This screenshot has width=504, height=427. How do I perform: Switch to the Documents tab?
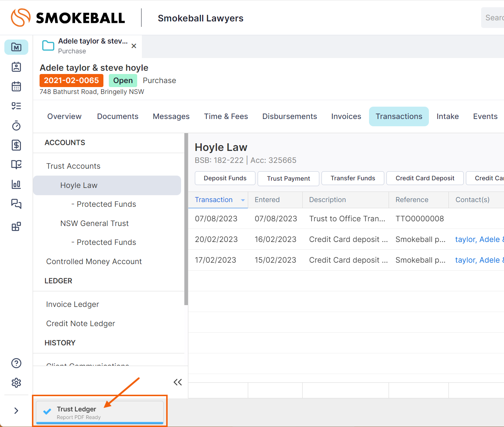pos(118,116)
